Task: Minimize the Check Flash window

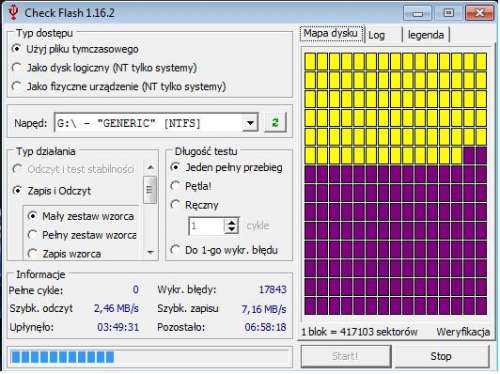Action: click(x=417, y=13)
